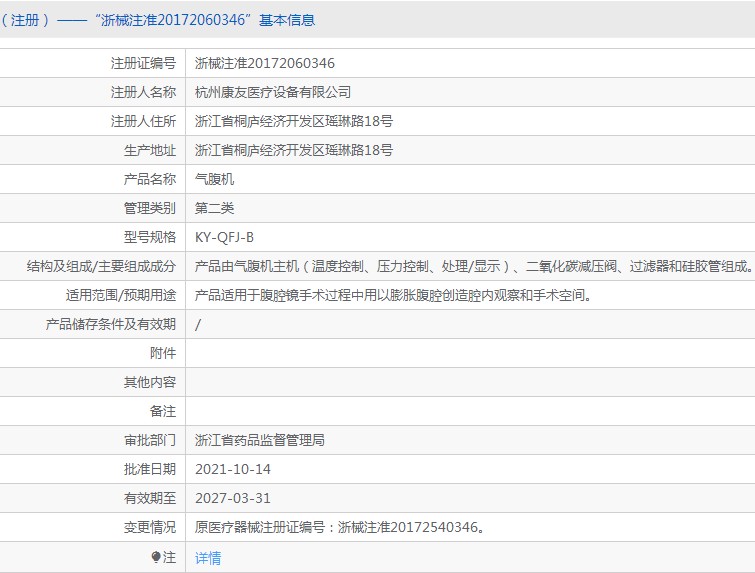
Task: Click approving department 浙江省药品监督管理局
Action: 260,440
